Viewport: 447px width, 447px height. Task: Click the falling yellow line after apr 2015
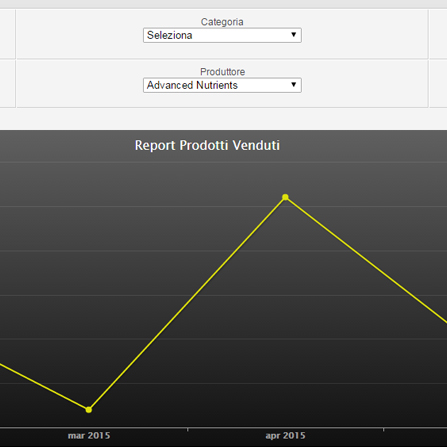[367, 260]
